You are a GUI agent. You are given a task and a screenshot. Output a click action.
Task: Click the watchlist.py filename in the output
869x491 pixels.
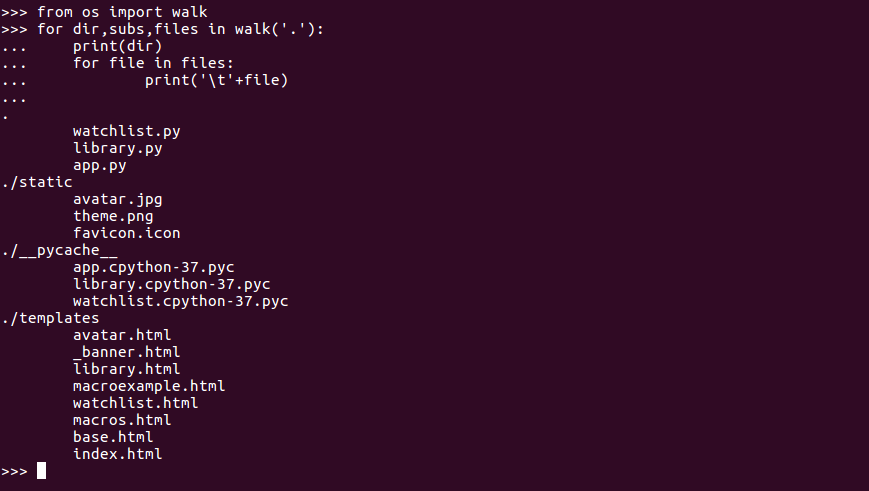pyautogui.click(x=126, y=131)
